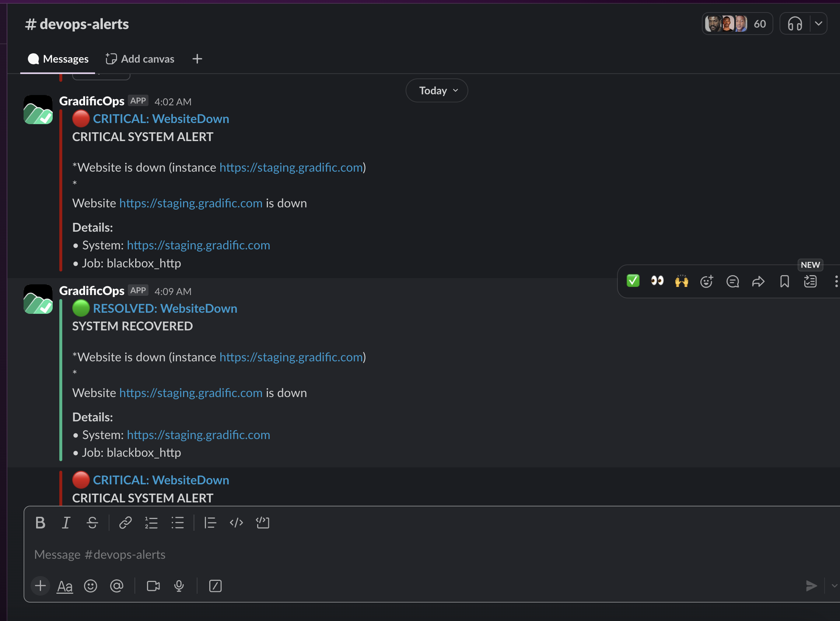The height and width of the screenshot is (621, 840).
Task: Open the 4:02 AM CRITICAL: WebsiteDown link
Action: pyautogui.click(x=161, y=119)
